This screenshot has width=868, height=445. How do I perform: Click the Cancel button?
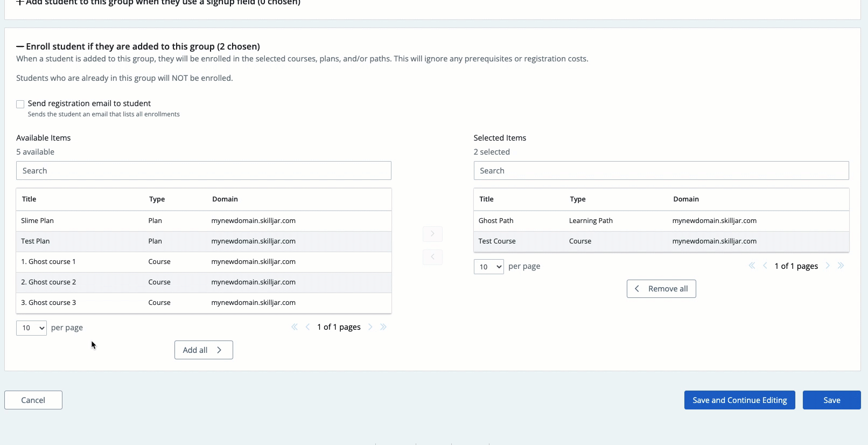(x=33, y=400)
